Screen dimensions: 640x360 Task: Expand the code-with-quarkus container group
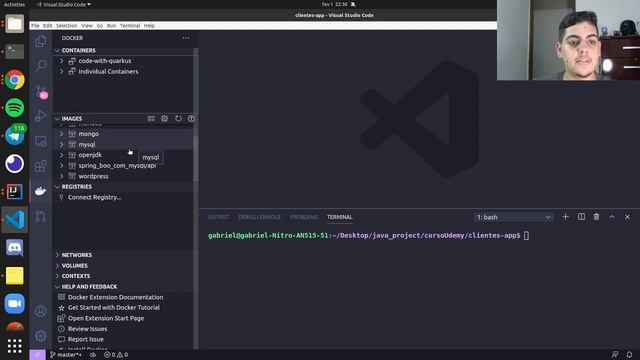(x=62, y=61)
